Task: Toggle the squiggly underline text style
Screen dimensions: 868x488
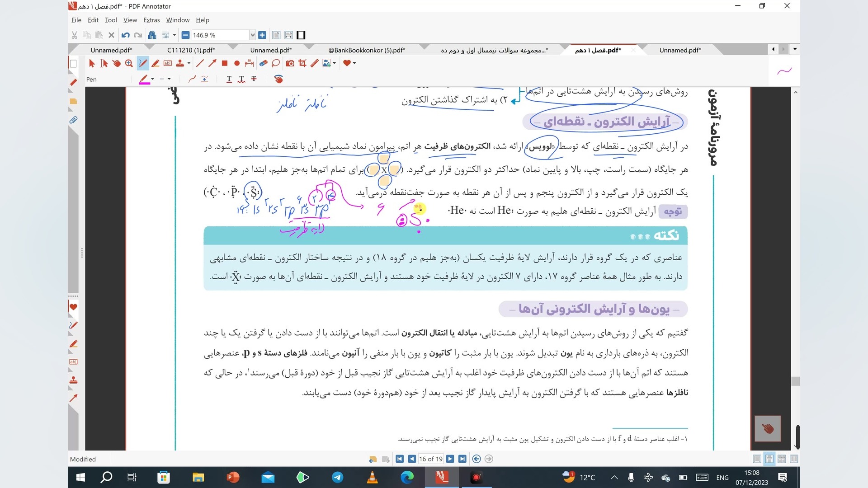Action: click(x=241, y=79)
